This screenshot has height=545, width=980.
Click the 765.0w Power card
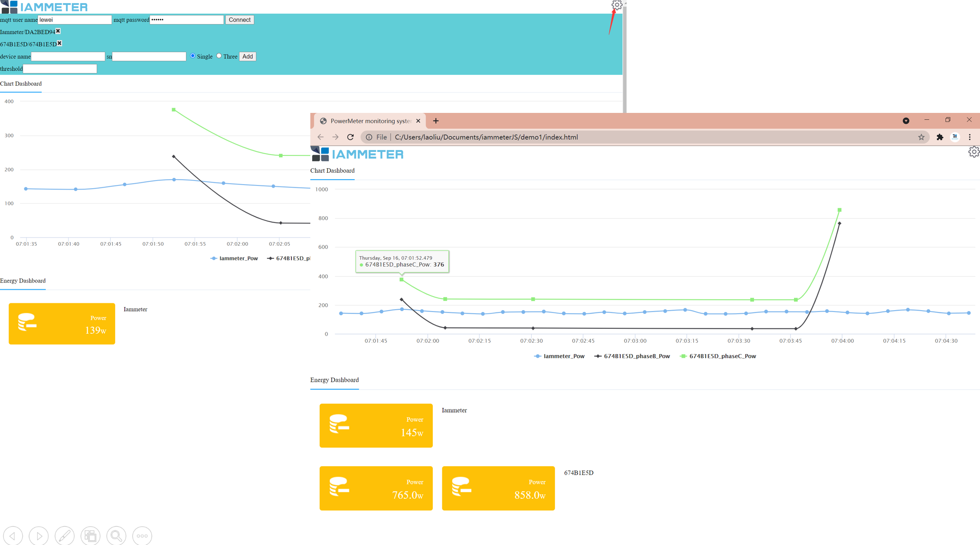point(376,488)
